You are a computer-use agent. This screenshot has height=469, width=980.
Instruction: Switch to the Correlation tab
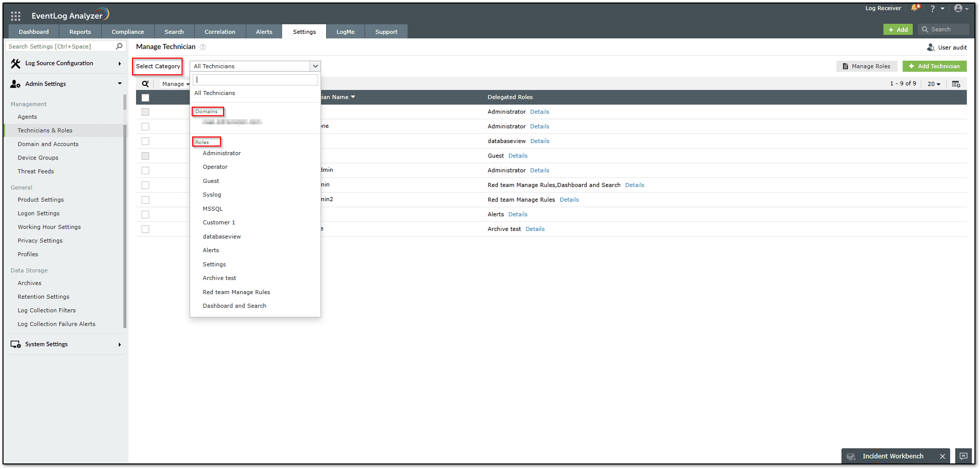(x=219, y=32)
